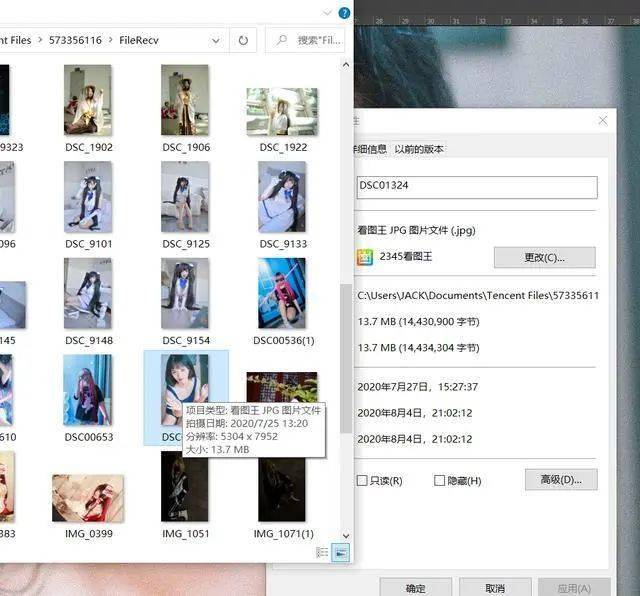
Task: Click the 2345看图王 app icon
Action: [x=364, y=257]
